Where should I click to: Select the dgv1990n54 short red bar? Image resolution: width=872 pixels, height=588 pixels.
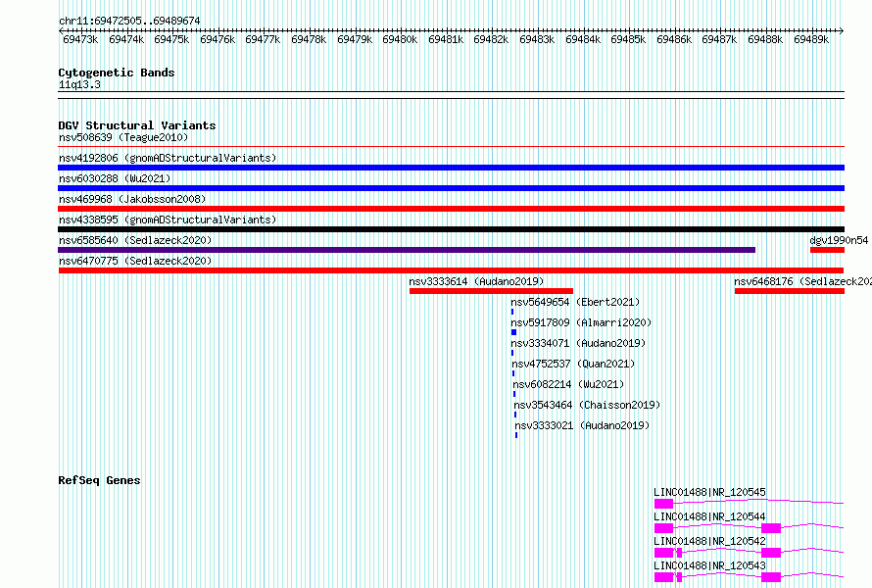click(828, 250)
